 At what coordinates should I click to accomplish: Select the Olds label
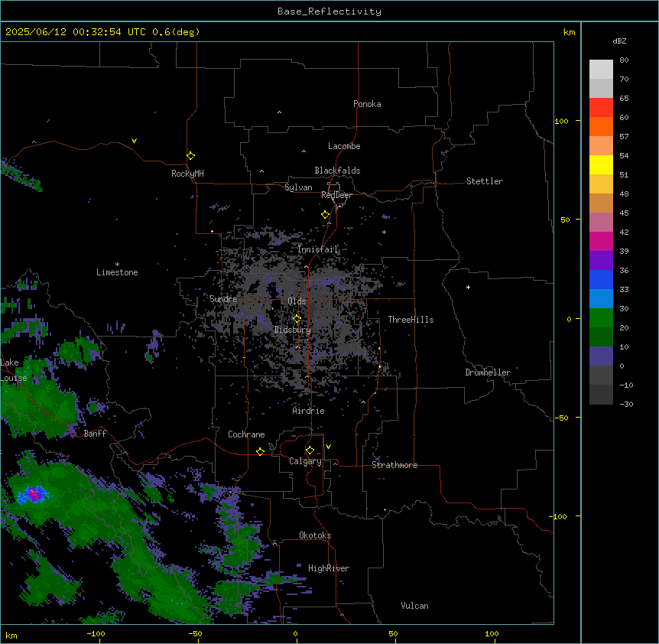[297, 301]
